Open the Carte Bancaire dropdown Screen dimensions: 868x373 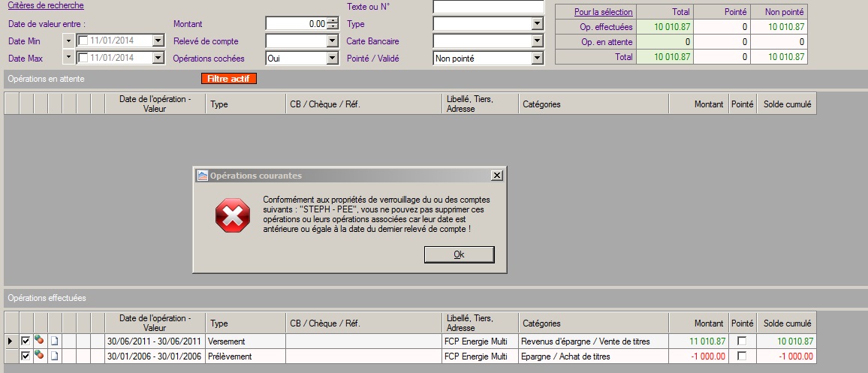pyautogui.click(x=537, y=41)
